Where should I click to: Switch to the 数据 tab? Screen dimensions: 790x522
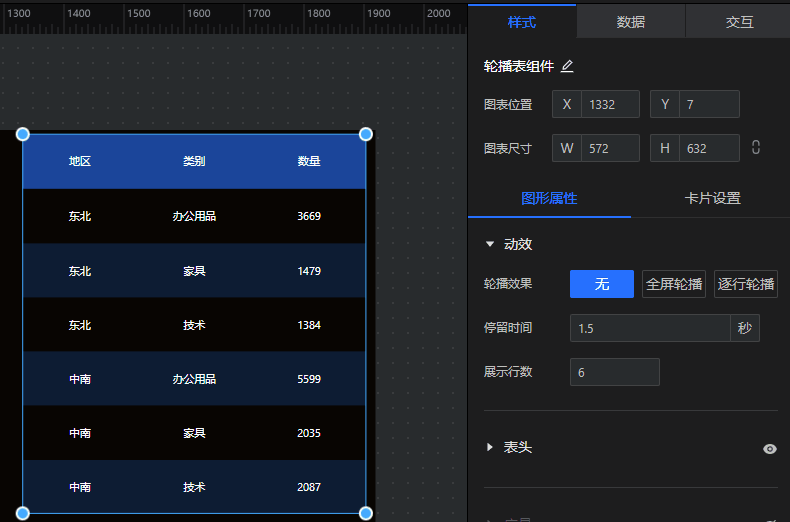[x=630, y=22]
